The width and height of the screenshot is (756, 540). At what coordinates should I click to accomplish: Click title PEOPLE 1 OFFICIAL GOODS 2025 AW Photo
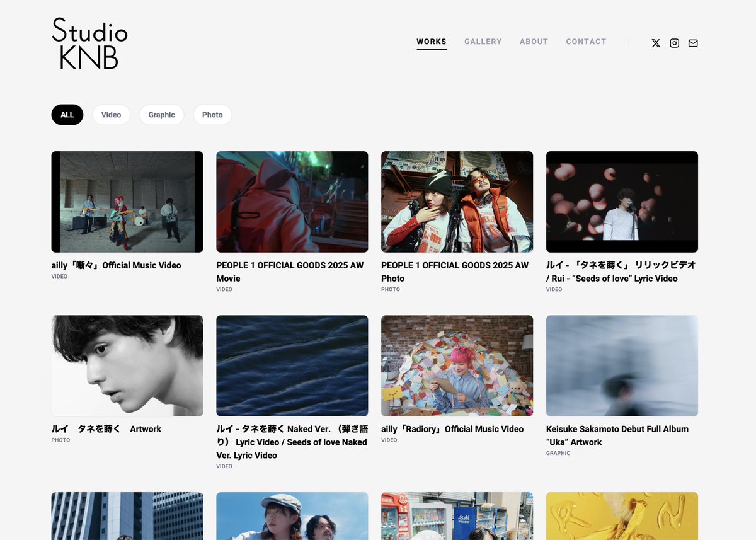coord(455,272)
